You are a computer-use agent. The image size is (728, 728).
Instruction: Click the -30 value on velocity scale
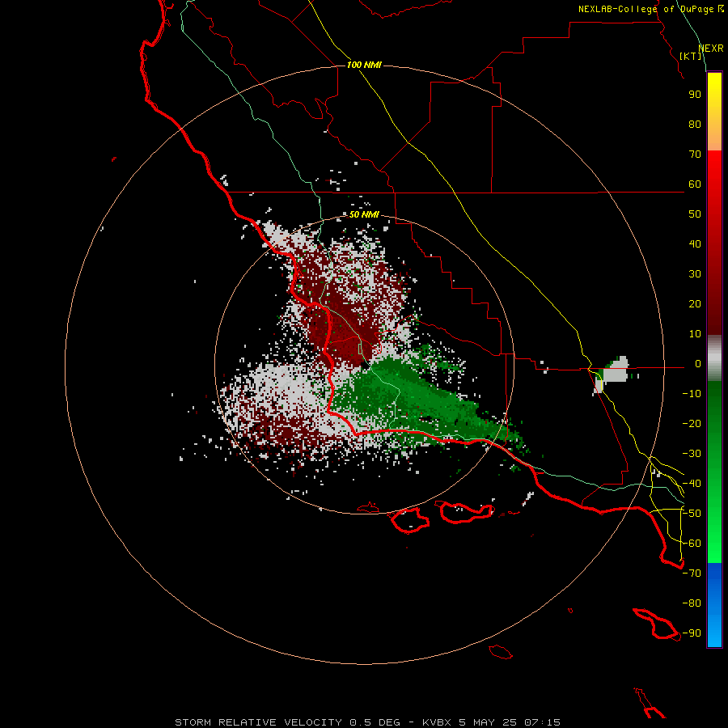coord(692,454)
